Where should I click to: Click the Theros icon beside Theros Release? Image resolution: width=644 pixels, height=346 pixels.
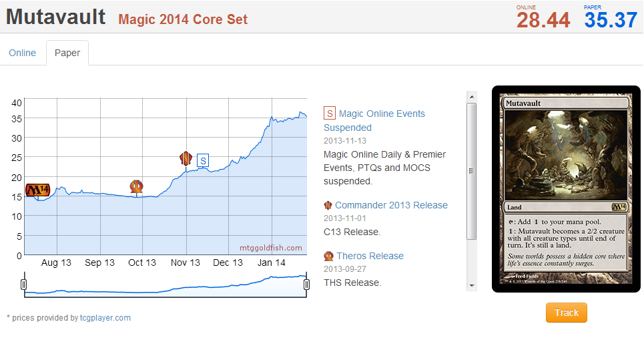click(328, 256)
